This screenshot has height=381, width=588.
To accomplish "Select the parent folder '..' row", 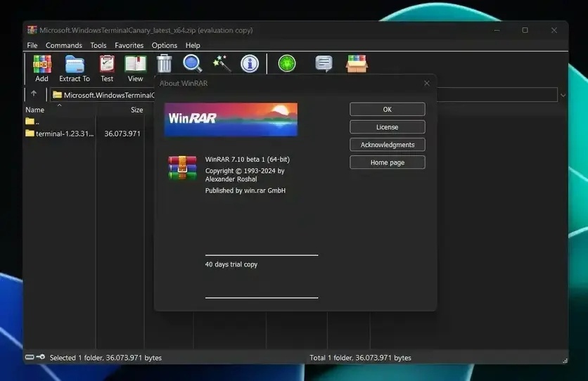I will (32, 122).
